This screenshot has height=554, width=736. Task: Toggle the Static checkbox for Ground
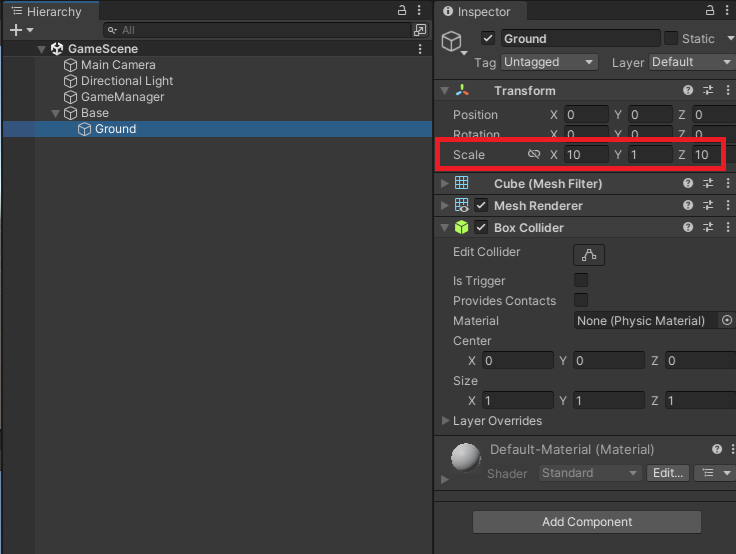coord(671,38)
